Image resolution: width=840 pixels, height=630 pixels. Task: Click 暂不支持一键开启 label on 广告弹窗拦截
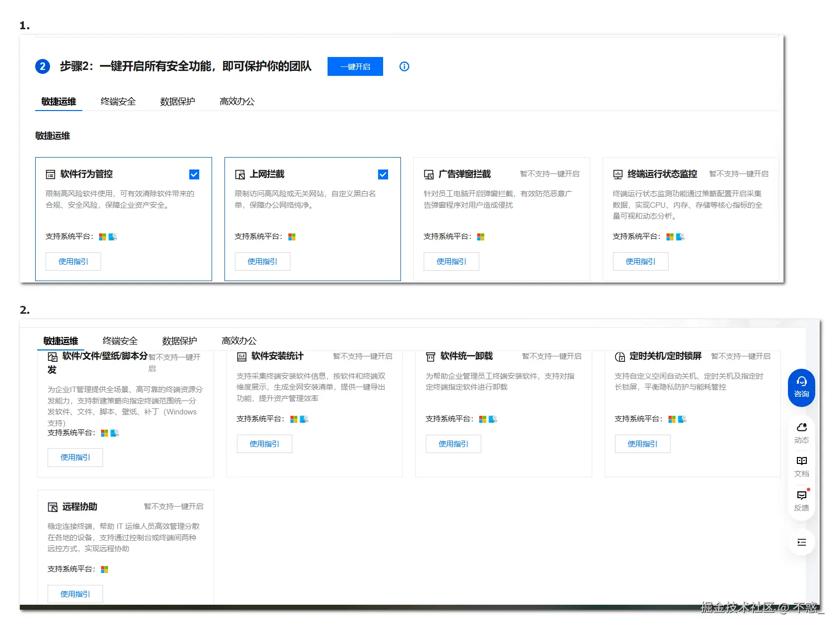click(550, 174)
